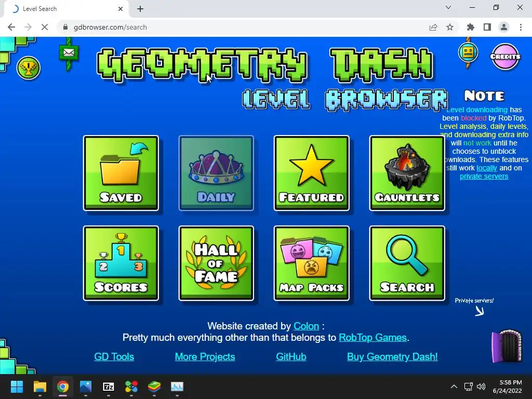Open the GitHub link

pos(291,356)
